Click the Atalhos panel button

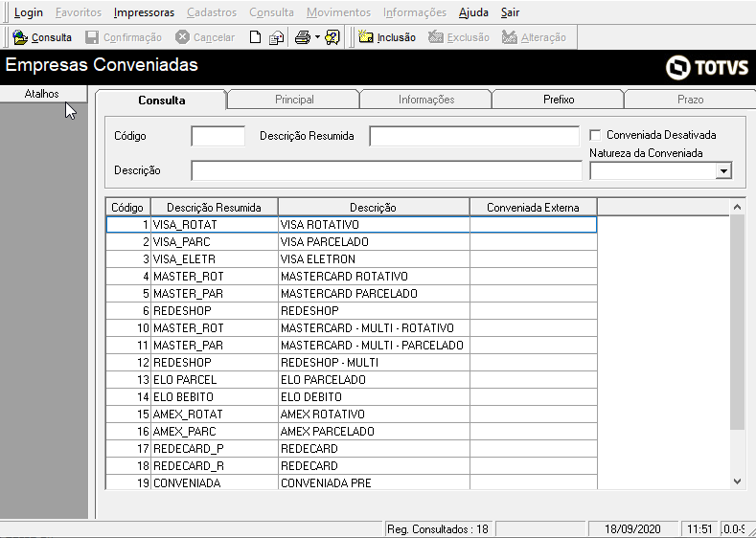43,94
